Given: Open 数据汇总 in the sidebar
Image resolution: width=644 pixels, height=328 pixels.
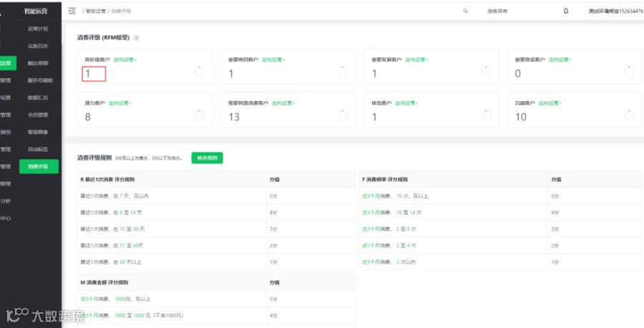Looking at the screenshot, I should (38, 98).
